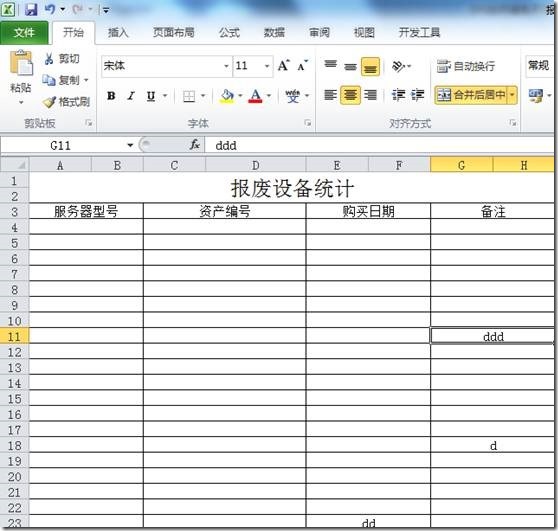Center text horizontally
Viewport: 558px width, 531px height.
tap(351, 95)
